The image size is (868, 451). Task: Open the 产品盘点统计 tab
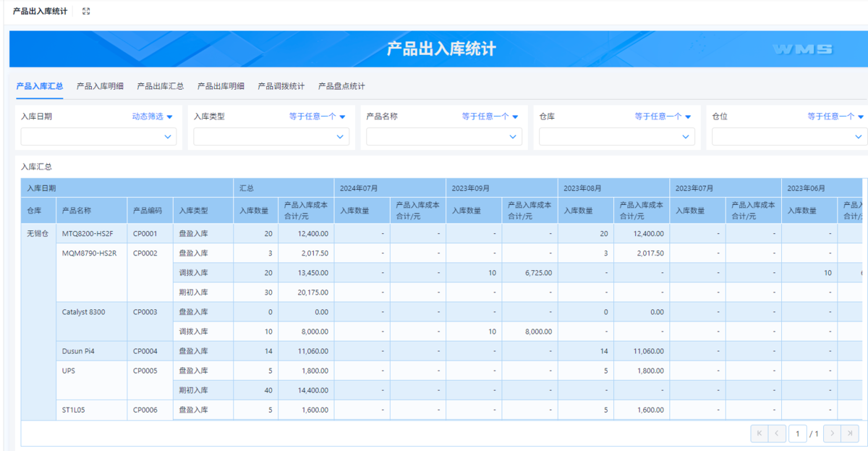point(341,86)
